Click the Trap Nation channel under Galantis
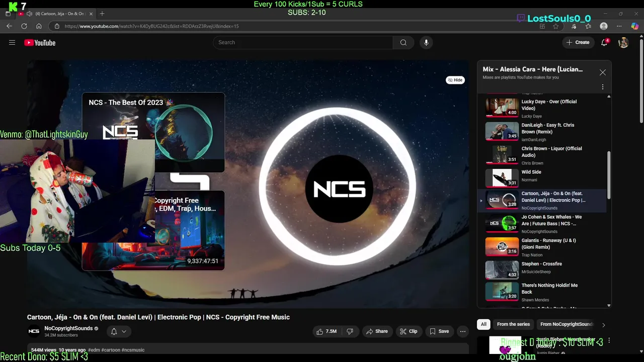Image resolution: width=644 pixels, height=362 pixels. click(x=532, y=255)
